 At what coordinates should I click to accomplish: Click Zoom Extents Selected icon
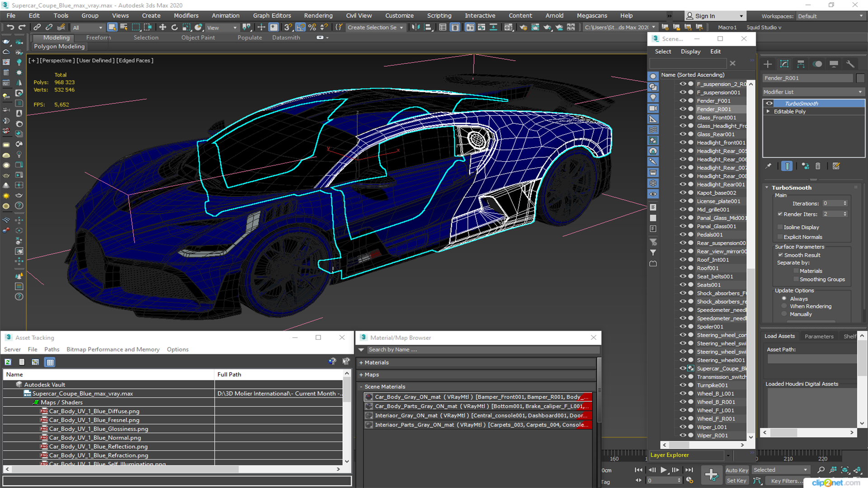[844, 470]
